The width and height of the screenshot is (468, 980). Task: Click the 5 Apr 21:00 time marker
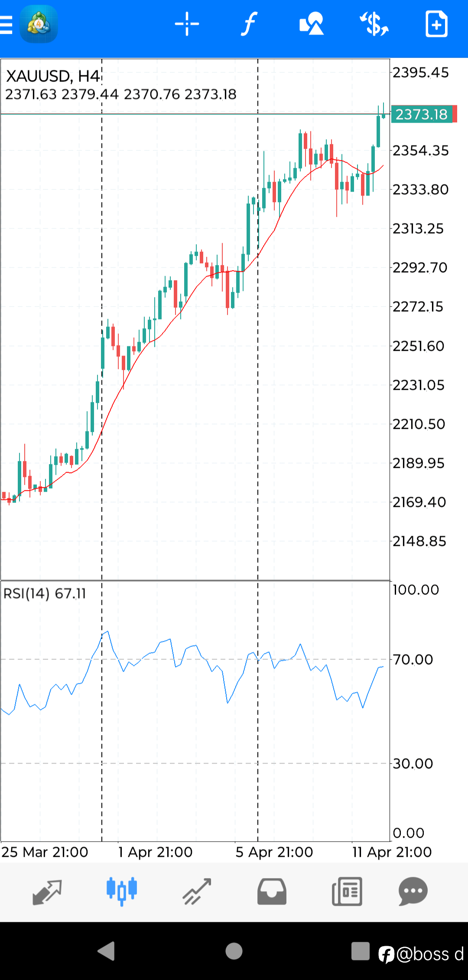tap(274, 852)
